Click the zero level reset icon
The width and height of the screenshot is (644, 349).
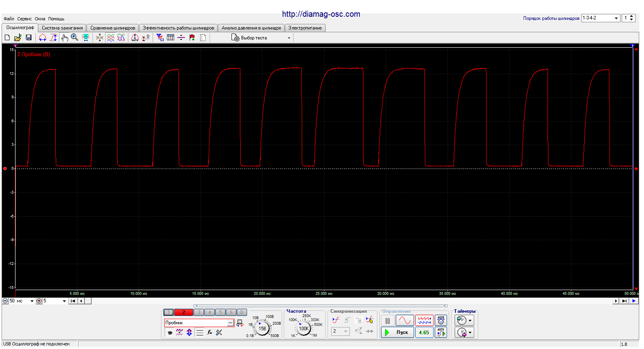point(146,38)
